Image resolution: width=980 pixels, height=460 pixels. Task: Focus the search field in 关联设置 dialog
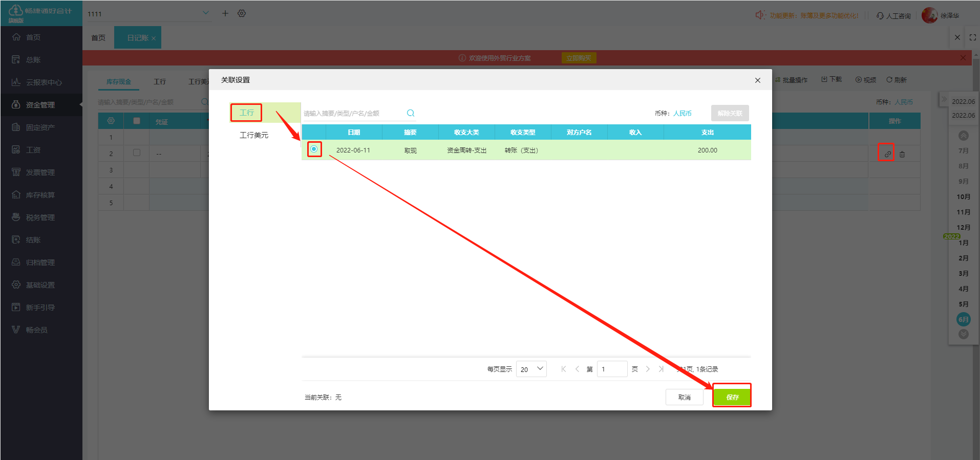[353, 113]
